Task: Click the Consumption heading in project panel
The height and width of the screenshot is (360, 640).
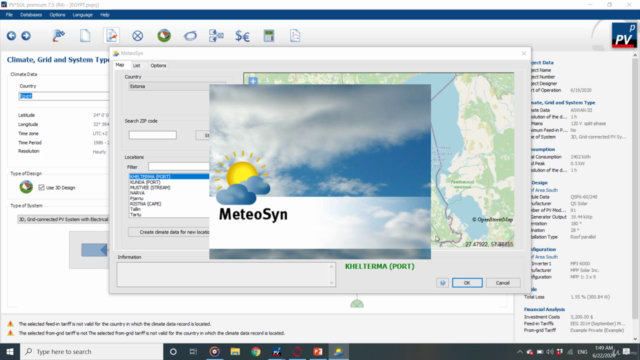Action: pos(543,149)
